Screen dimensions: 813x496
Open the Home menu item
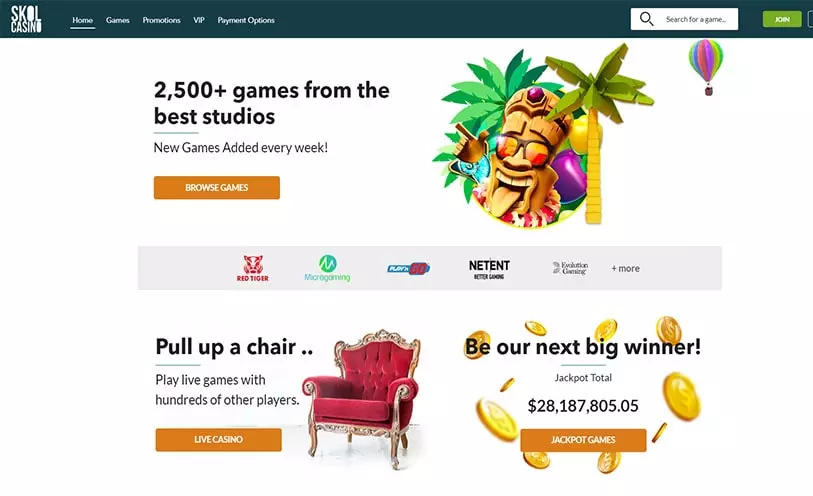click(x=82, y=20)
